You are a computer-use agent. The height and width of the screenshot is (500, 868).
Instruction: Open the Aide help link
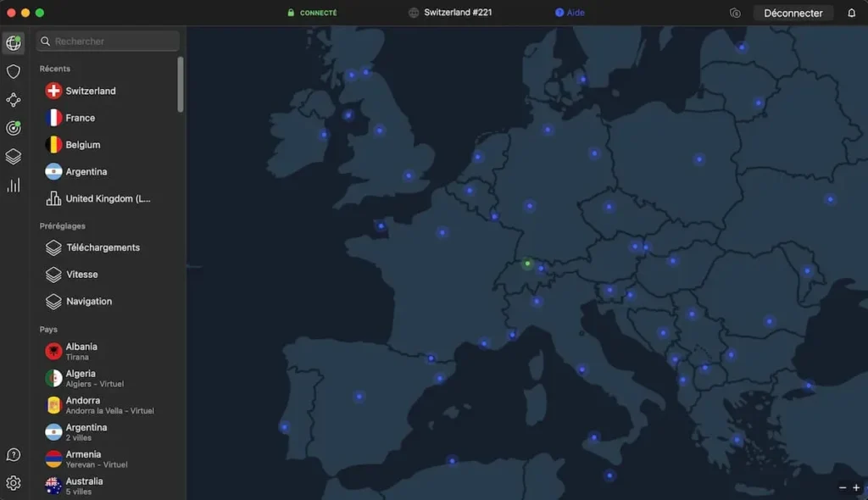pyautogui.click(x=570, y=13)
